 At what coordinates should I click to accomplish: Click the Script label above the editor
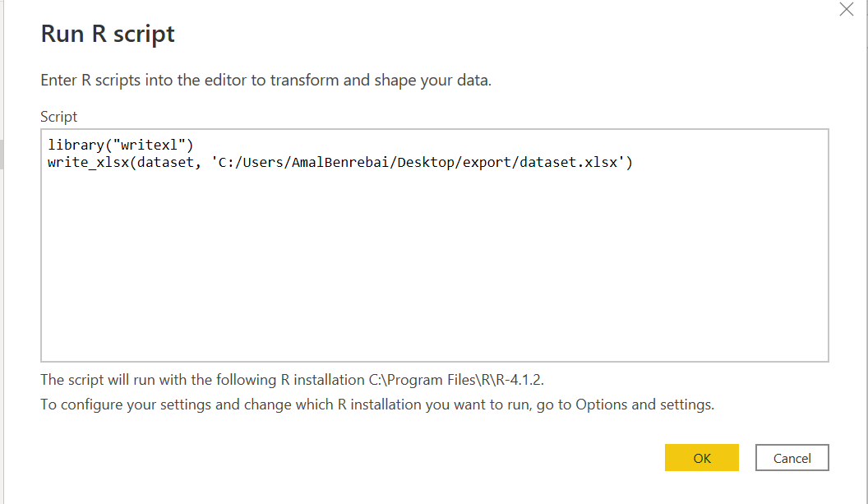[x=58, y=116]
